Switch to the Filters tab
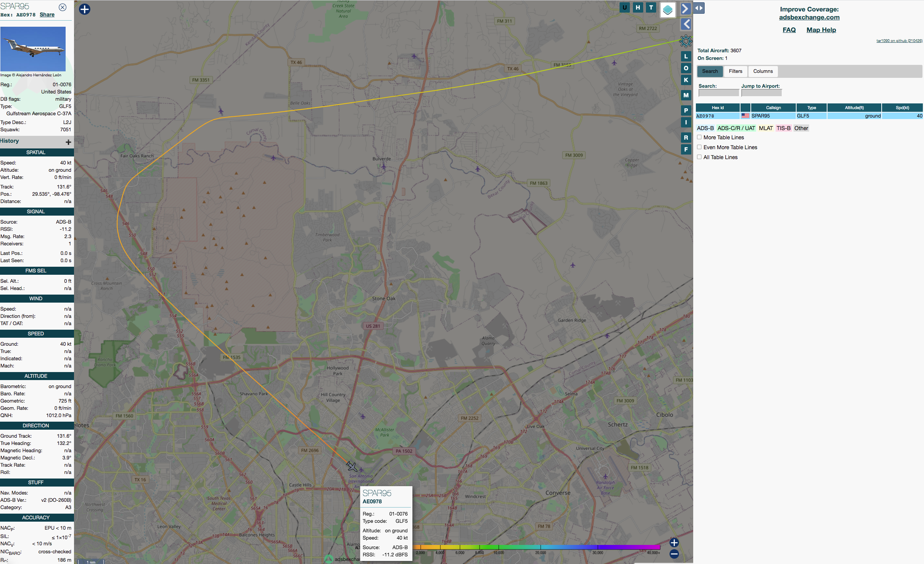 [735, 71]
